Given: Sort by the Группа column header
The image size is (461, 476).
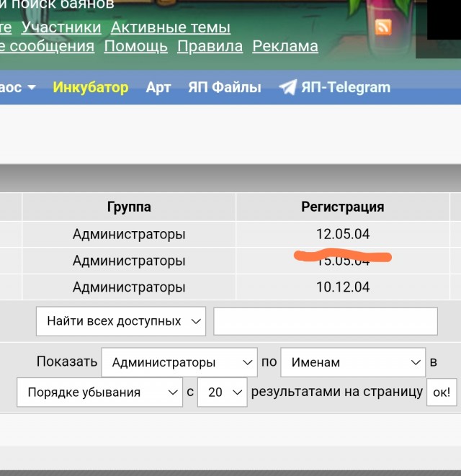Looking at the screenshot, I should point(129,207).
